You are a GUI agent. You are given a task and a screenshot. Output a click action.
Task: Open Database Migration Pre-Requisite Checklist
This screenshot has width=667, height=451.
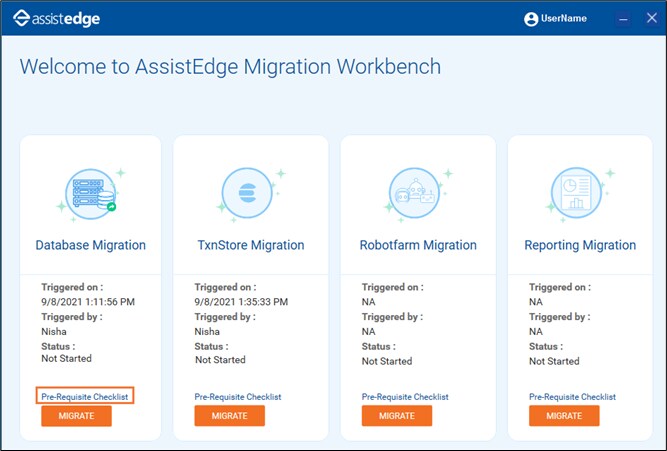[85, 397]
